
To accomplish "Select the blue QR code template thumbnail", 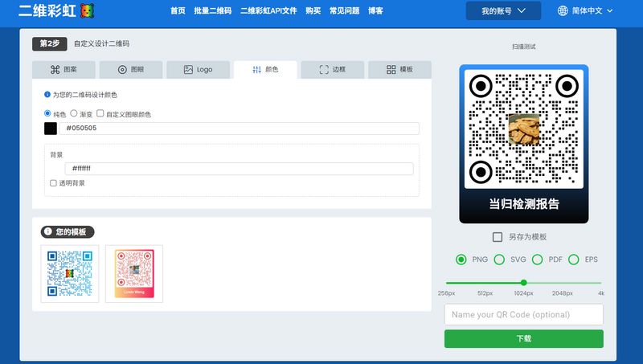I will click(x=70, y=274).
